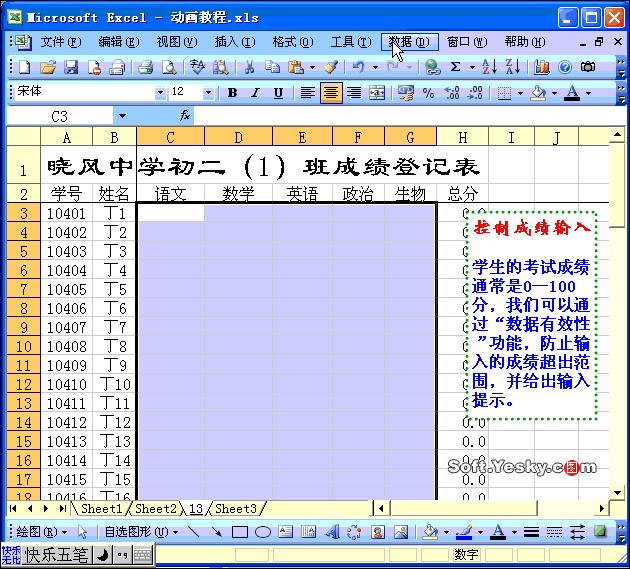Select column H header
Screen dimensions: 630x569
(x=462, y=137)
